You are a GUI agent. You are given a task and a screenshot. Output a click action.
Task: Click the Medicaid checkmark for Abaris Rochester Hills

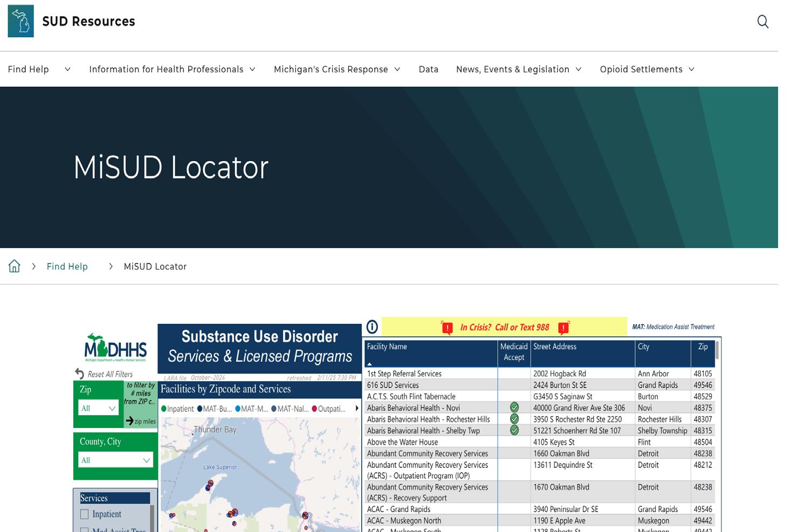[x=514, y=419]
